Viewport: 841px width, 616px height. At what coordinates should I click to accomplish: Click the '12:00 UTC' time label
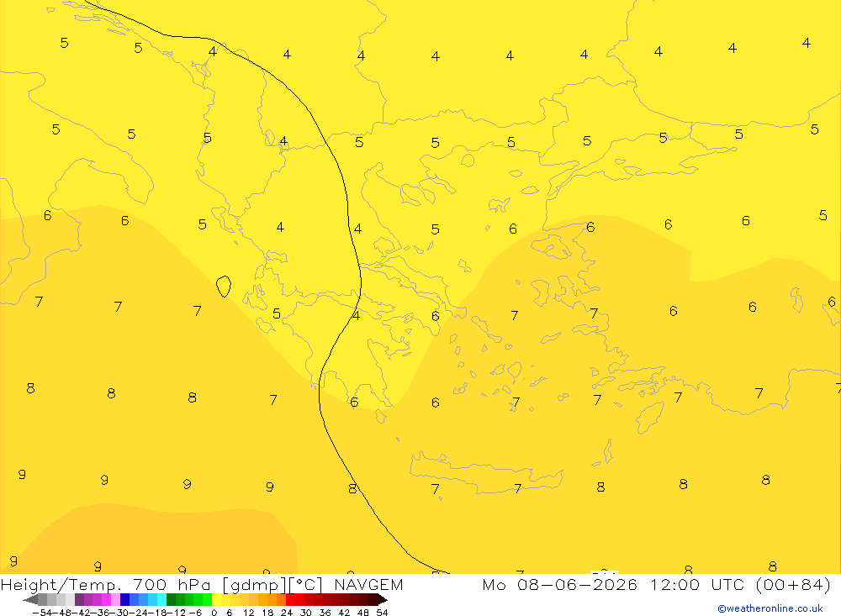pos(697,584)
